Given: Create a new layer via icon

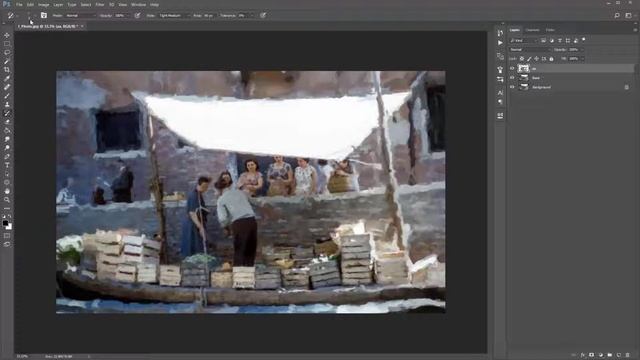Looking at the screenshot, I should (x=619, y=355).
